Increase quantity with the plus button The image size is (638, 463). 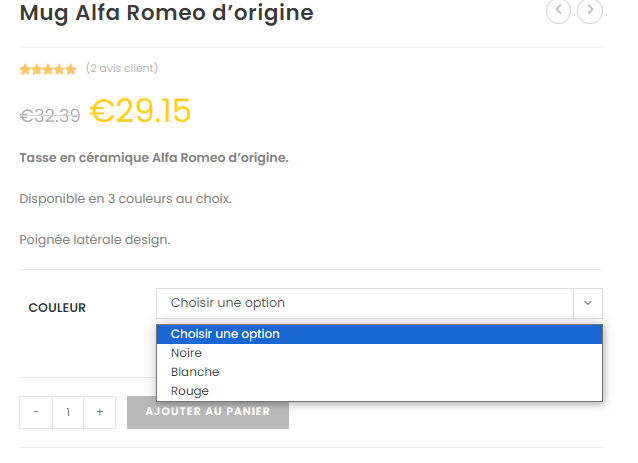(x=99, y=412)
